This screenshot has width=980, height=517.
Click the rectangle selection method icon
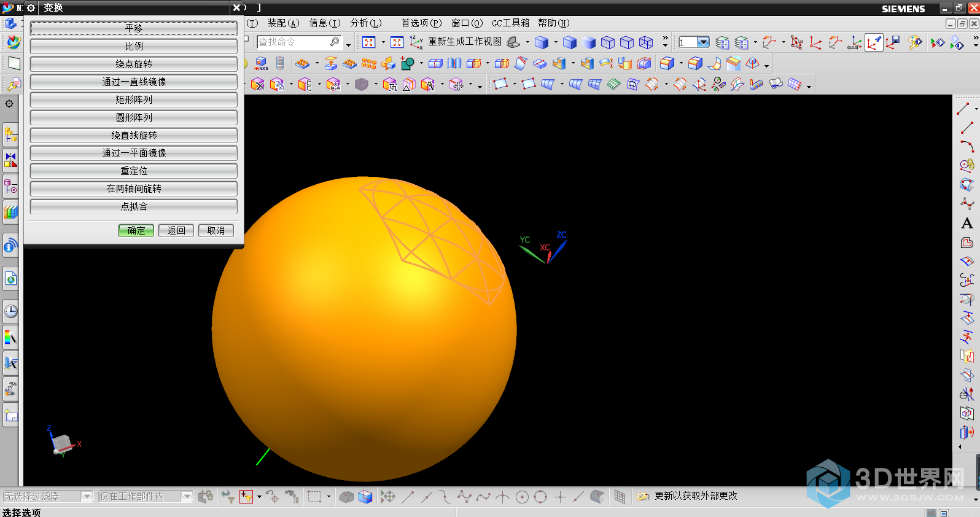tap(314, 496)
